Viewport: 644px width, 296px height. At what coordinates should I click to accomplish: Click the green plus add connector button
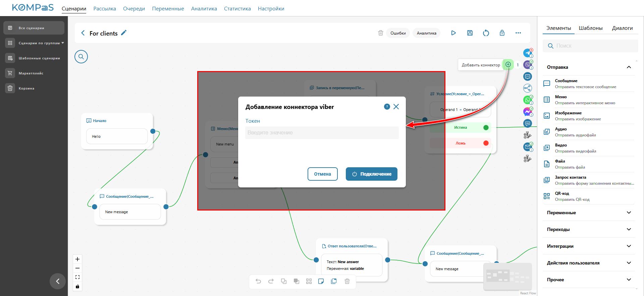(x=508, y=64)
